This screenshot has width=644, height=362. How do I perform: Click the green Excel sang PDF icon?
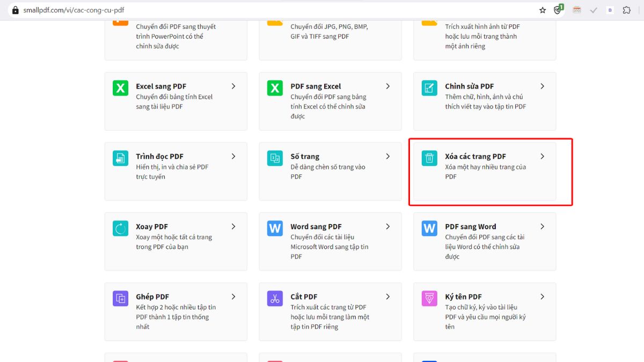(120, 88)
